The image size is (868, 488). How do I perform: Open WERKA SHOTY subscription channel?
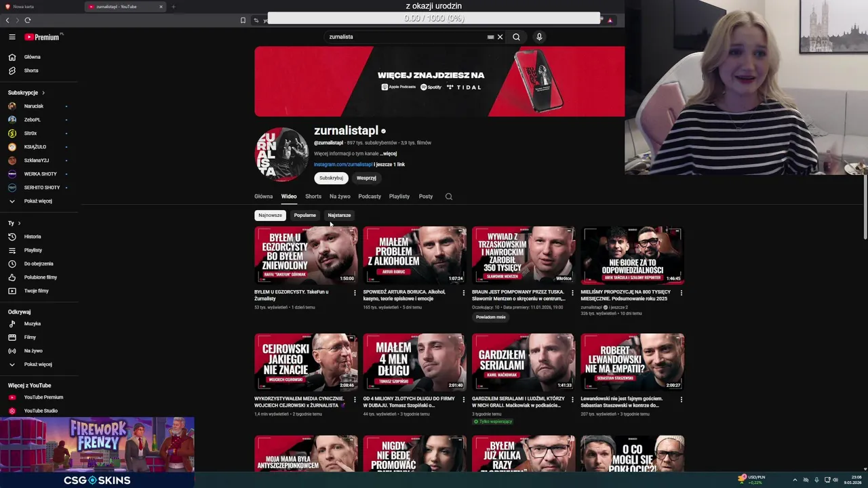click(x=39, y=174)
